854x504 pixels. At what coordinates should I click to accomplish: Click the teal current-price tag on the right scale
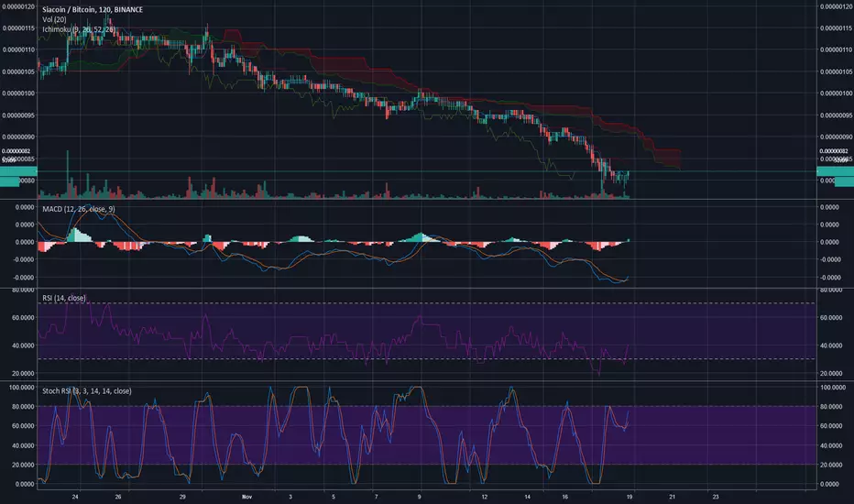(836, 171)
